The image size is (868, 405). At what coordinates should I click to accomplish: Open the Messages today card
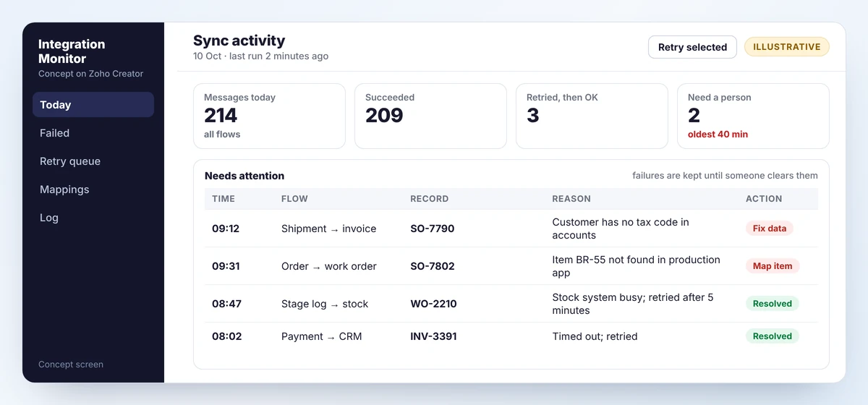pos(269,116)
